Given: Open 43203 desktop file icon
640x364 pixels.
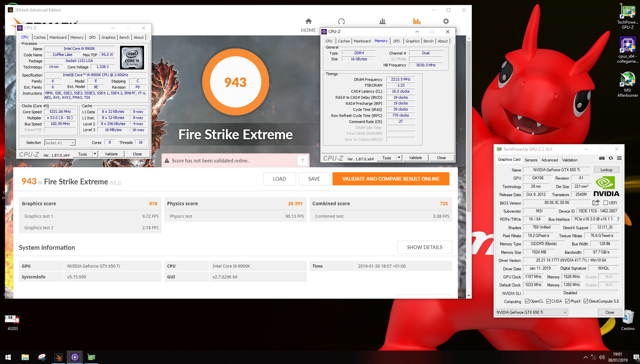Looking at the screenshot, I should [x=12, y=322].
